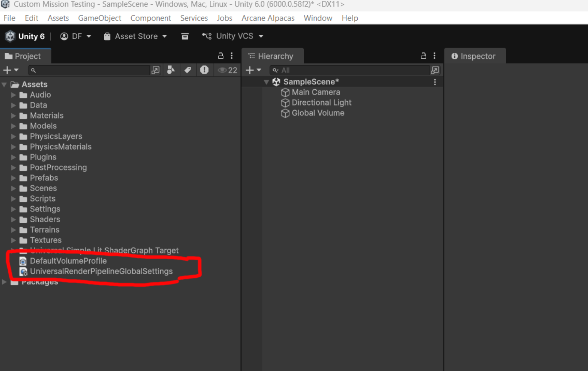The height and width of the screenshot is (371, 588).
Task: Click the Search by Label tag icon
Action: [x=187, y=70]
